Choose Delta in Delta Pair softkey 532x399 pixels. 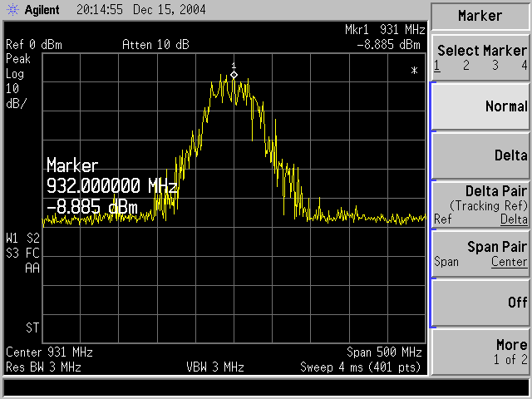click(x=514, y=219)
